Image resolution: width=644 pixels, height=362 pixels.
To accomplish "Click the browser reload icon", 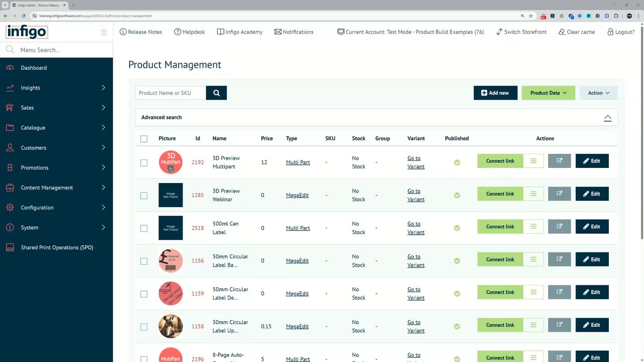I will click(23, 16).
